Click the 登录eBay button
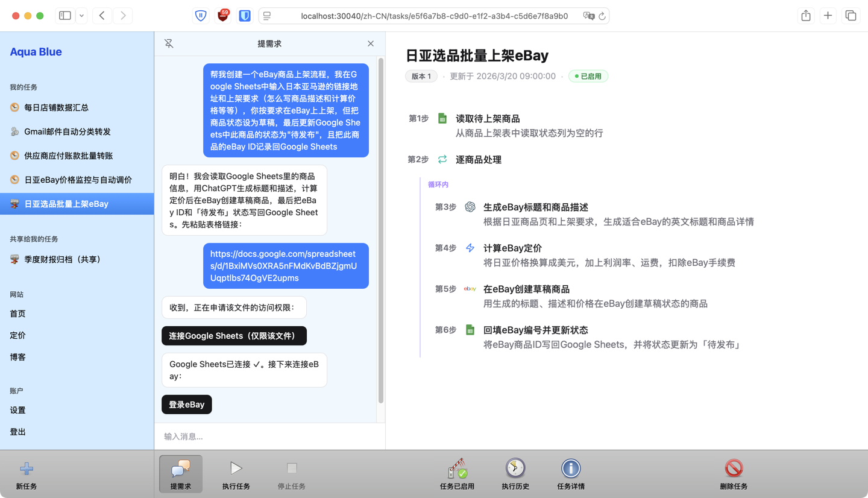Screen dimensions: 868x498 pyautogui.click(x=186, y=404)
